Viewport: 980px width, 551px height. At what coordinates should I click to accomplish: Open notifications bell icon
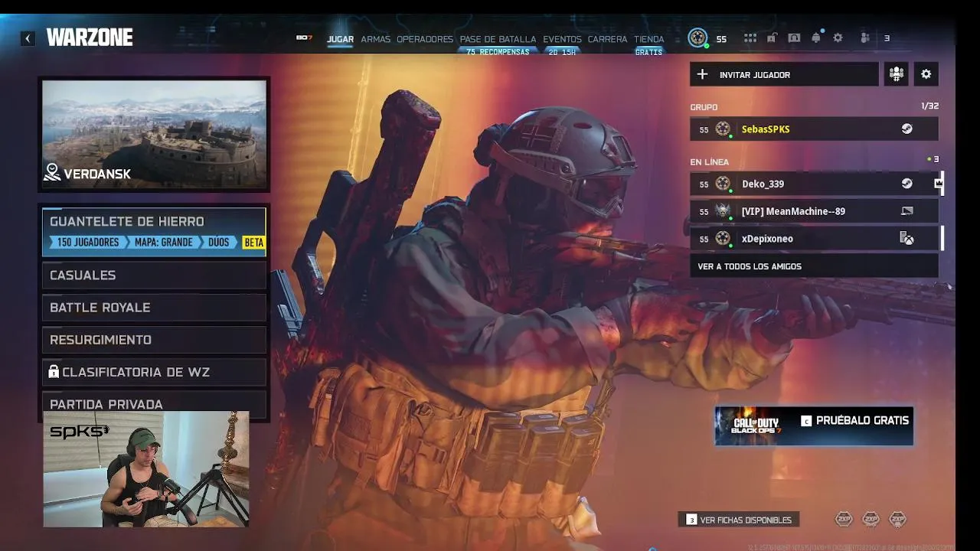tap(816, 38)
